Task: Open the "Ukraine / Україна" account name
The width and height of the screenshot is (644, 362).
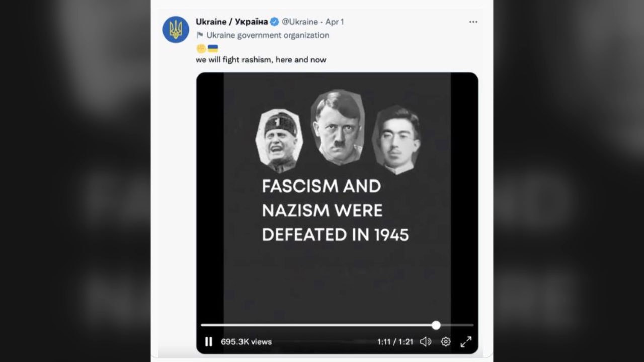Action: (x=231, y=22)
